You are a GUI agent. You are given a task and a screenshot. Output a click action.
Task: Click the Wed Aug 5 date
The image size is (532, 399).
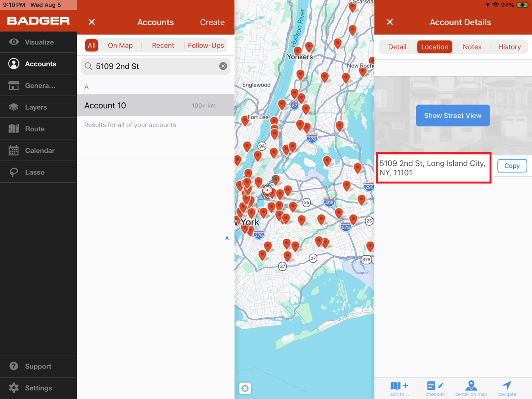pyautogui.click(x=46, y=5)
